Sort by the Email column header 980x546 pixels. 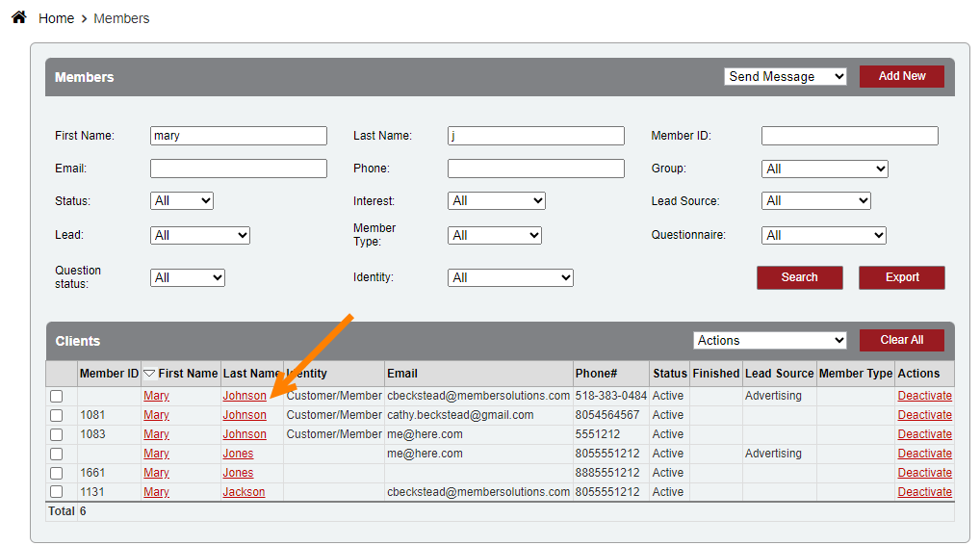402,374
